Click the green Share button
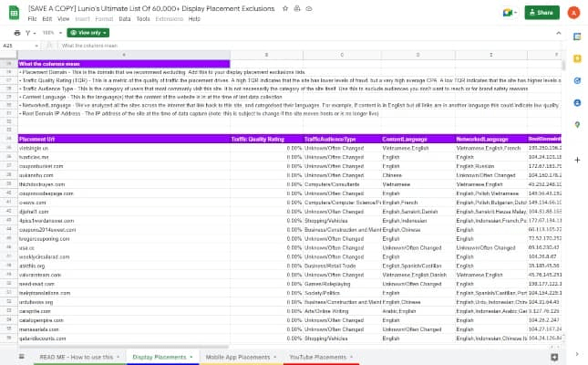Image resolution: width=588 pixels, height=365 pixels. 542,13
